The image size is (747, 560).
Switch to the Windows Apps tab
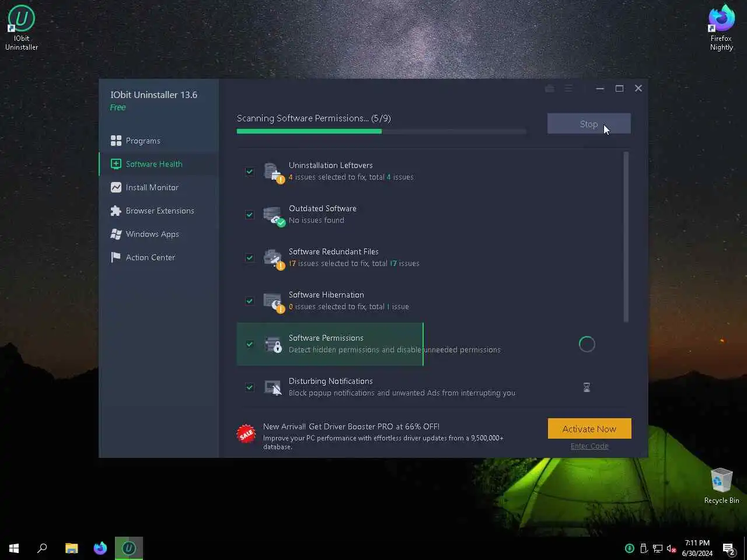click(x=159, y=234)
